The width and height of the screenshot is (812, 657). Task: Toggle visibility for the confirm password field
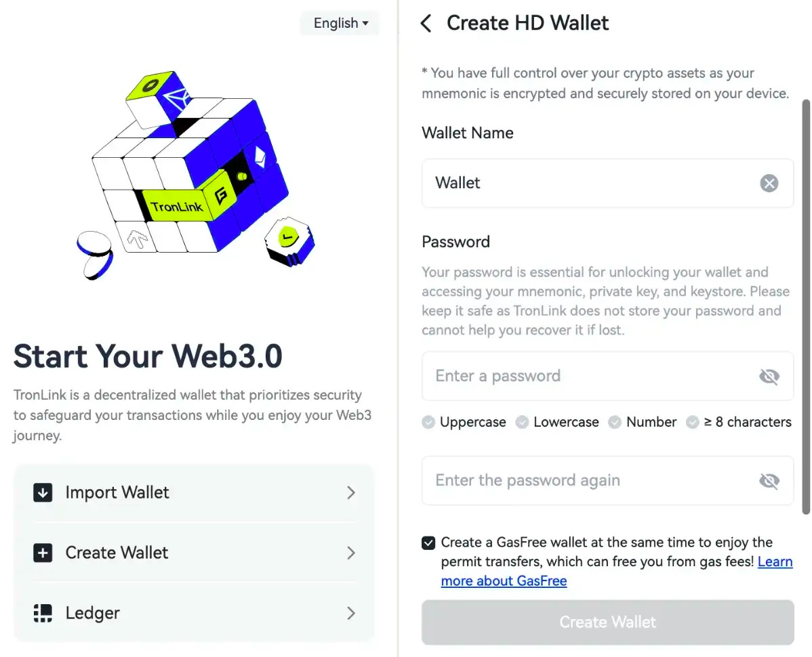pos(769,481)
